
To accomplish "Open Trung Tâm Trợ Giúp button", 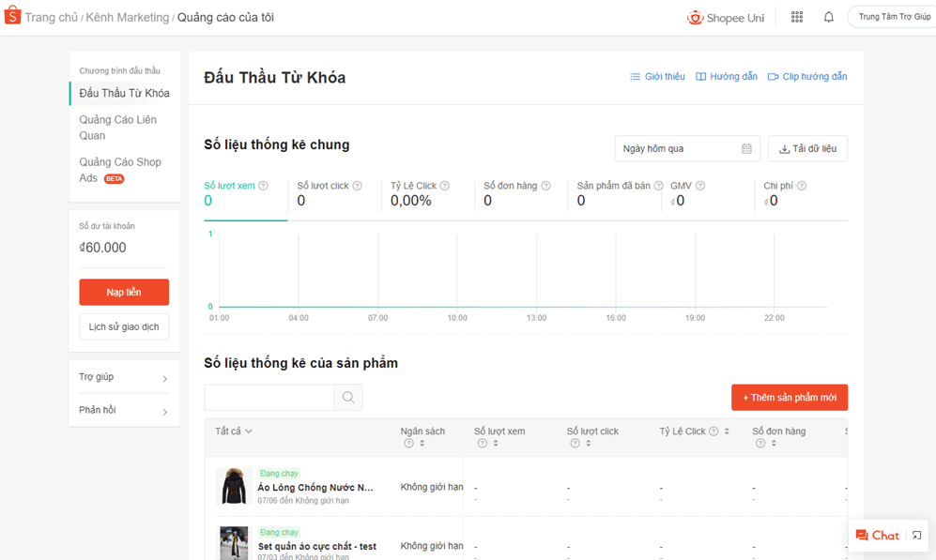I will [x=893, y=17].
